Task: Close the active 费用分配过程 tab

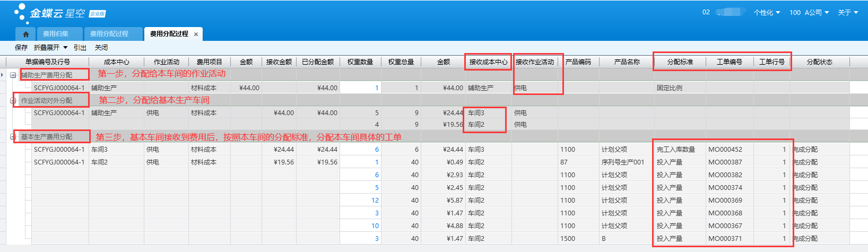Action: tap(196, 34)
